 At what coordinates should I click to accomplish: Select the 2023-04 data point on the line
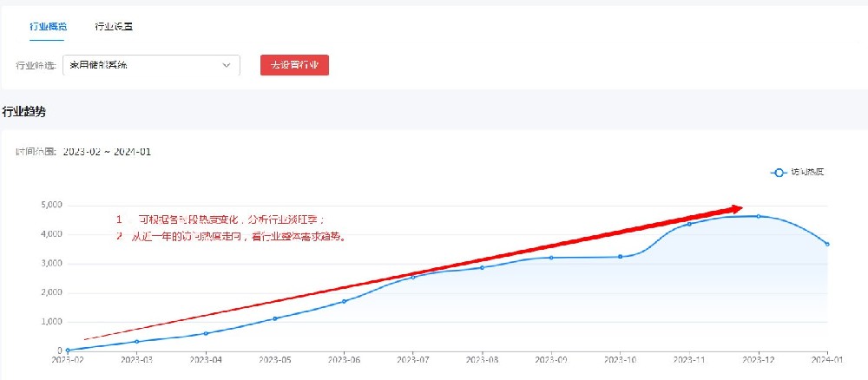(x=206, y=333)
